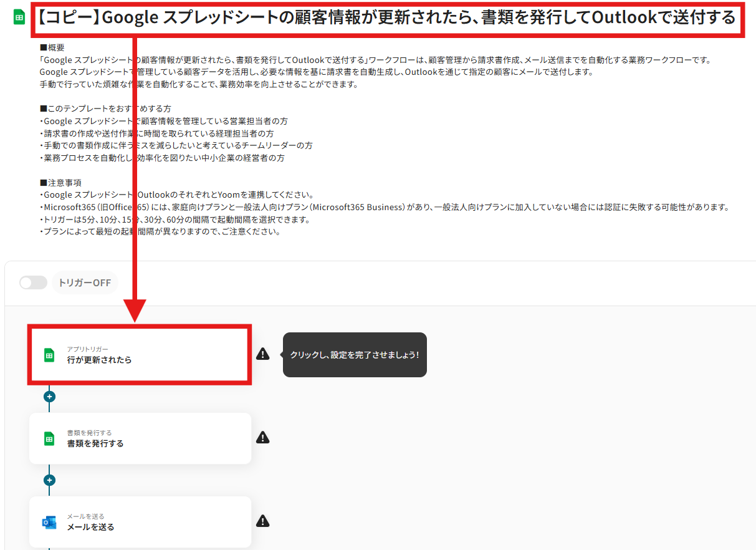This screenshot has width=756, height=550.
Task: Click the warning icon next to 書類を発行する
Action: point(263,438)
